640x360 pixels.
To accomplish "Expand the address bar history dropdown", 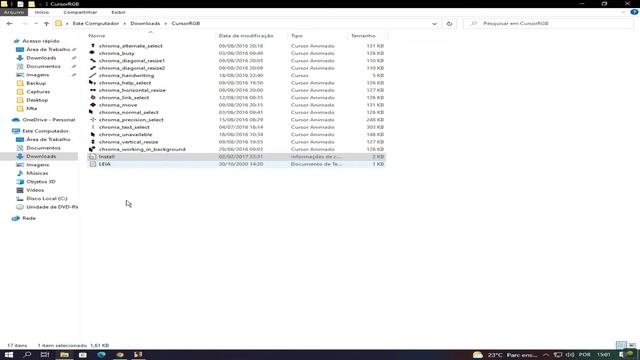I will click(434, 24).
